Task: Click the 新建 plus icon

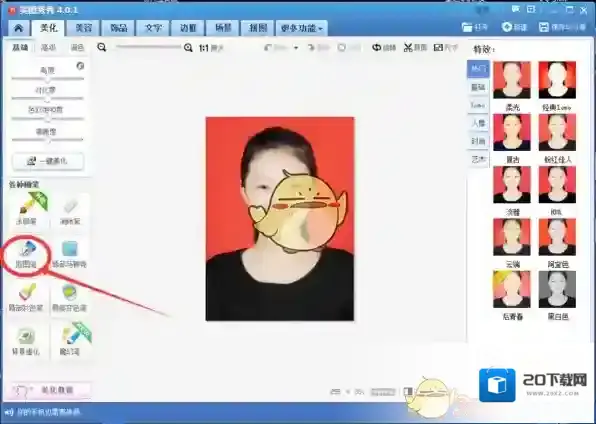Action: point(507,27)
